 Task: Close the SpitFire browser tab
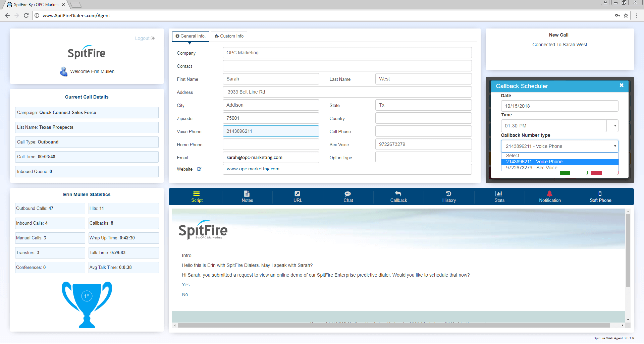click(63, 5)
